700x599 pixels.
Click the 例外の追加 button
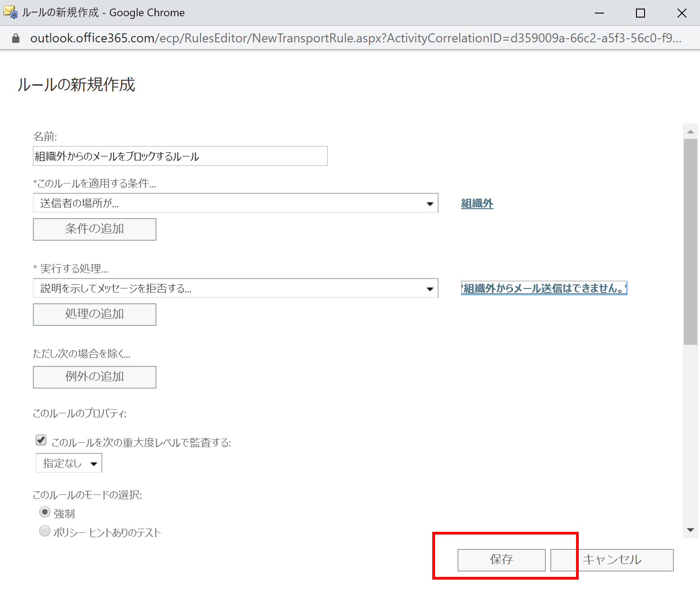tap(95, 377)
